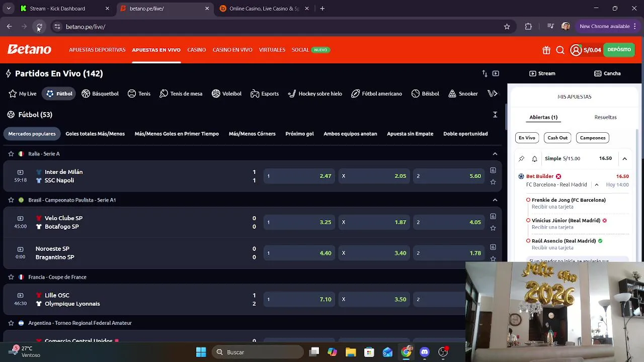Open Discord from the taskbar
The width and height of the screenshot is (644, 362).
[x=425, y=352]
